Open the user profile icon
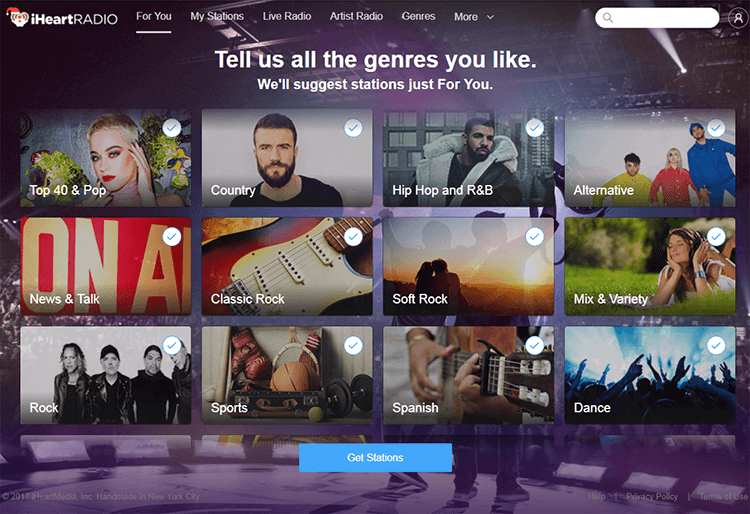Image resolution: width=750 pixels, height=514 pixels. point(738,18)
